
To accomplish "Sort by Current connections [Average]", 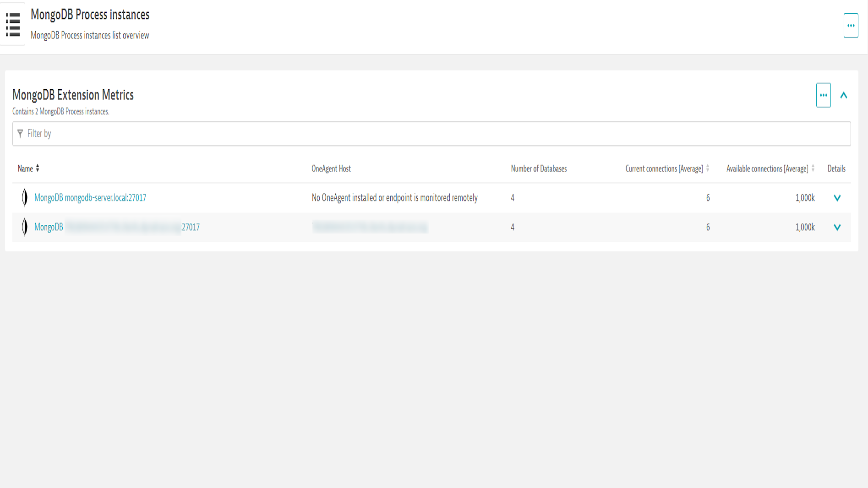I will tap(667, 168).
